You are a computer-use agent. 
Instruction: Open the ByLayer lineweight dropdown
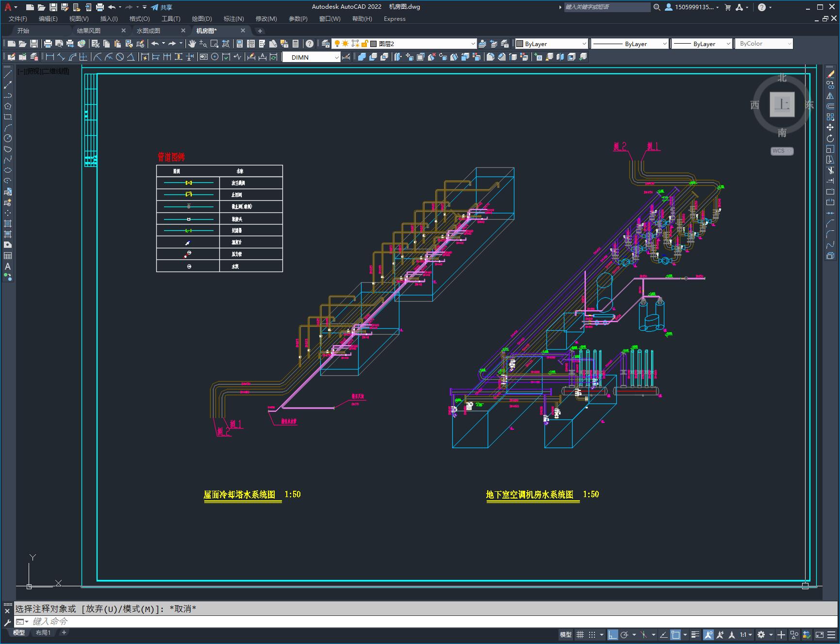(702, 44)
